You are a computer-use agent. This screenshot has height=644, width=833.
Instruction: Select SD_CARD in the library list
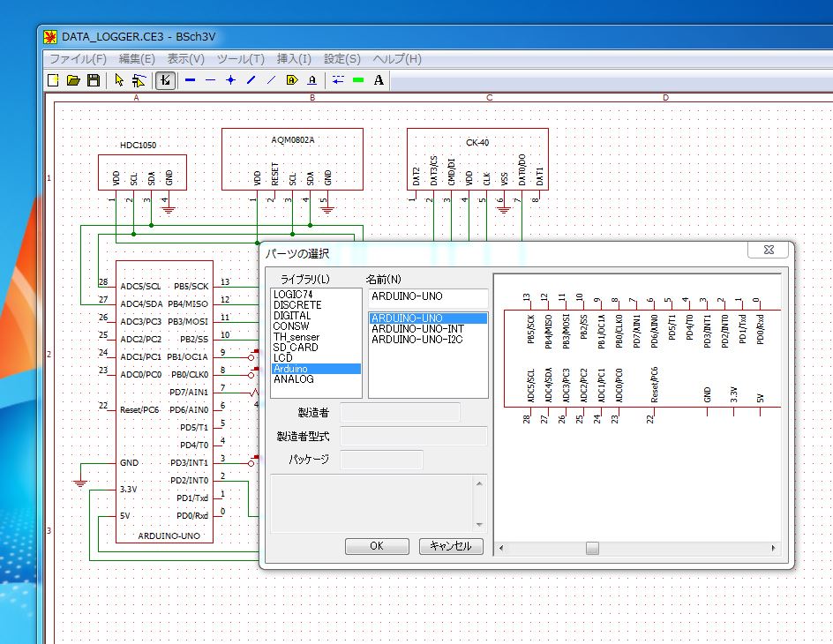point(296,348)
